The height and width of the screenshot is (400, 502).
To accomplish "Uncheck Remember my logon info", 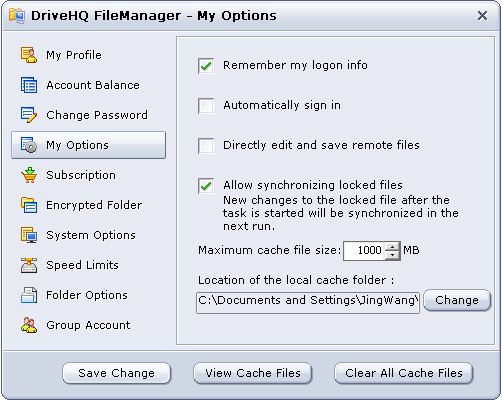I will coord(206,66).
